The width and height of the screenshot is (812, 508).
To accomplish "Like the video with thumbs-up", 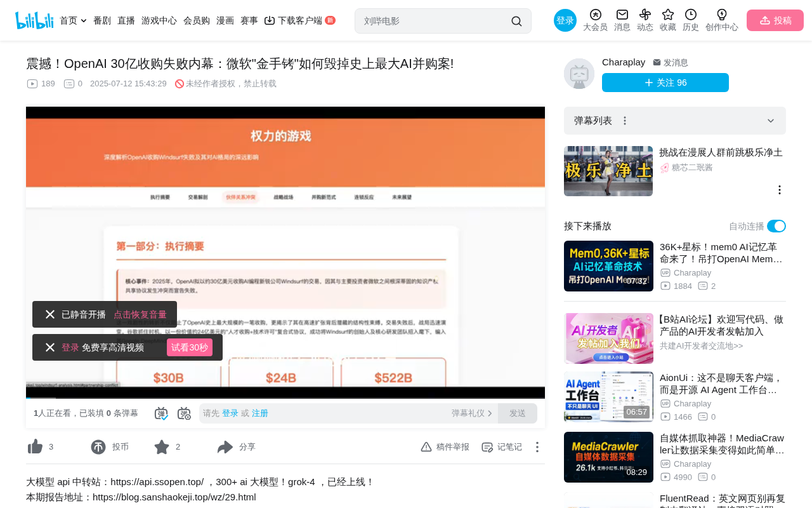I will (36, 447).
